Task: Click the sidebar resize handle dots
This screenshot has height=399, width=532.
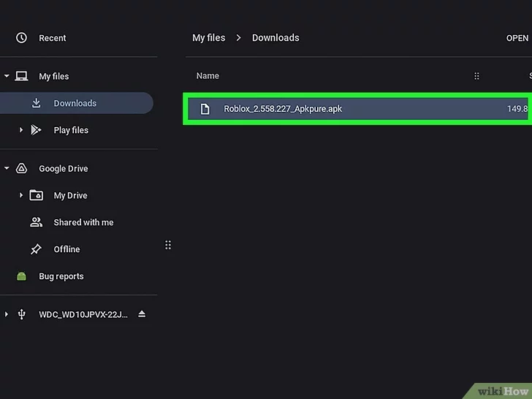Action: (x=168, y=245)
